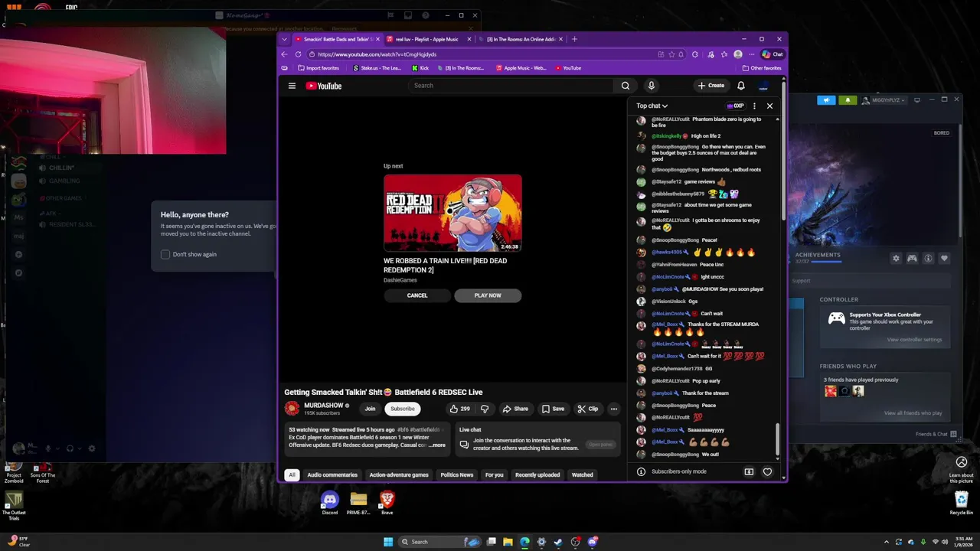Image resolution: width=980 pixels, height=551 pixels.
Task: Click the Join channel button
Action: pyautogui.click(x=370, y=409)
